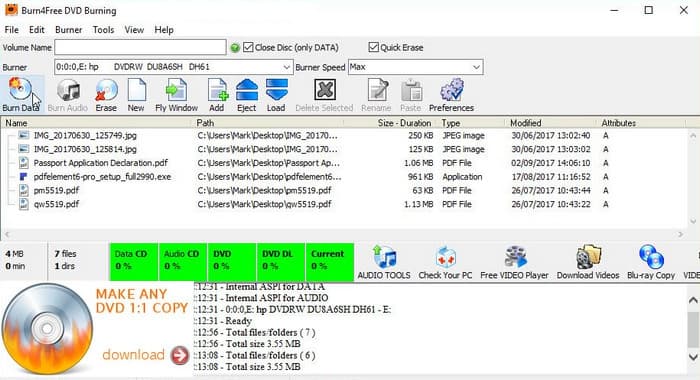
Task: Click the Data CD capacity indicator
Action: tap(133, 262)
